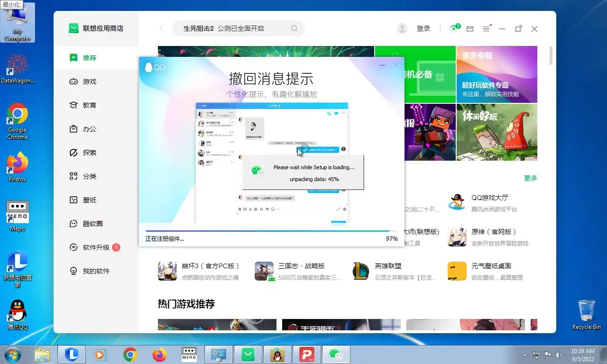
Task: Open the messages envelope icon
Action: pos(470,29)
